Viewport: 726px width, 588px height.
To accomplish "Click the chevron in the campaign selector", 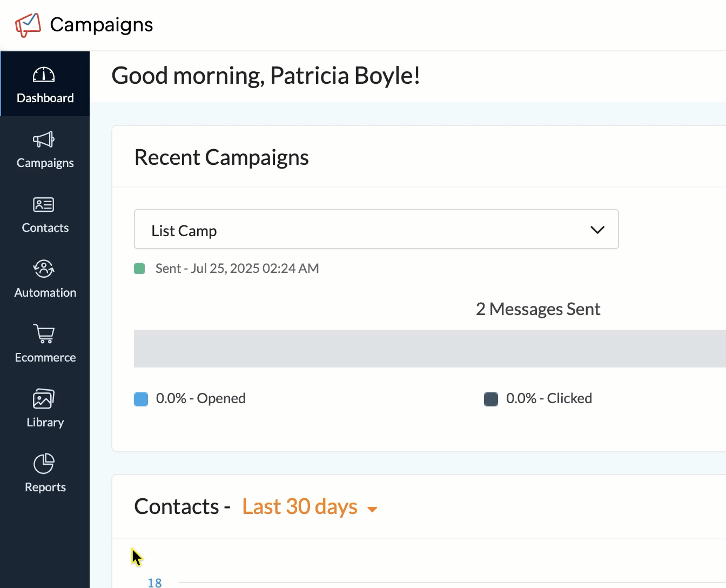I will (597, 230).
